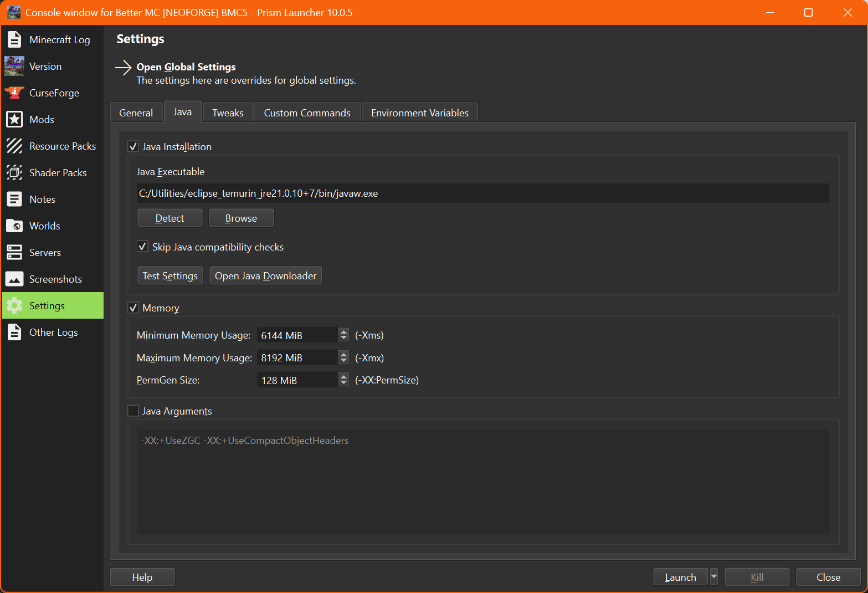Toggle Skip Java compatibility checks

[x=143, y=247]
